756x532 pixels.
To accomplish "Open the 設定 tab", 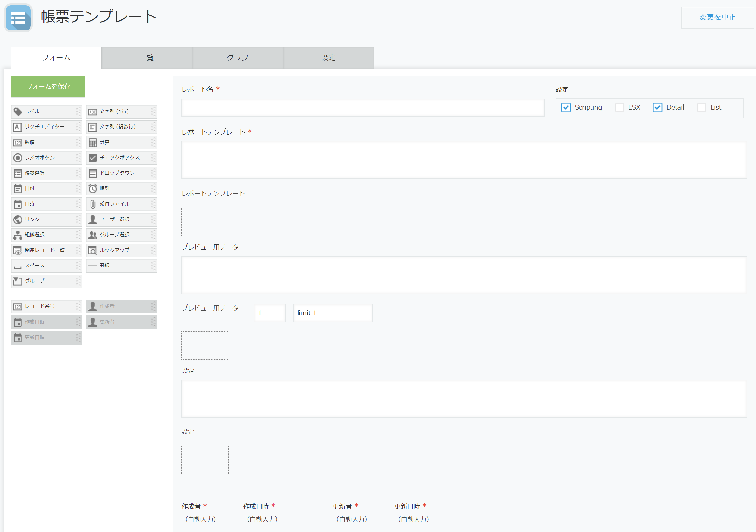I will point(328,58).
